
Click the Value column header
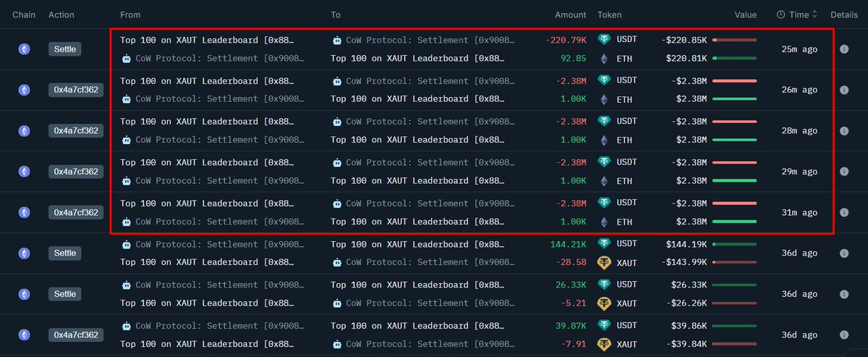(745, 14)
